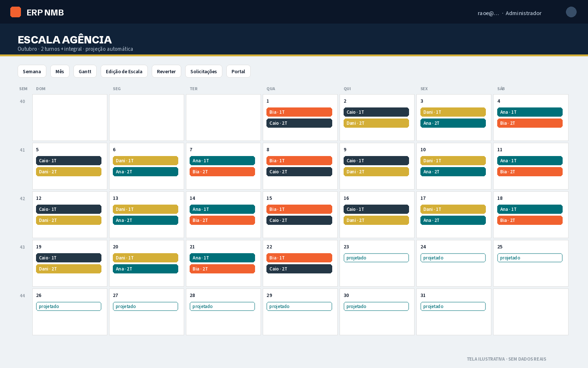Click the projetado chip on day 23

coord(376,258)
